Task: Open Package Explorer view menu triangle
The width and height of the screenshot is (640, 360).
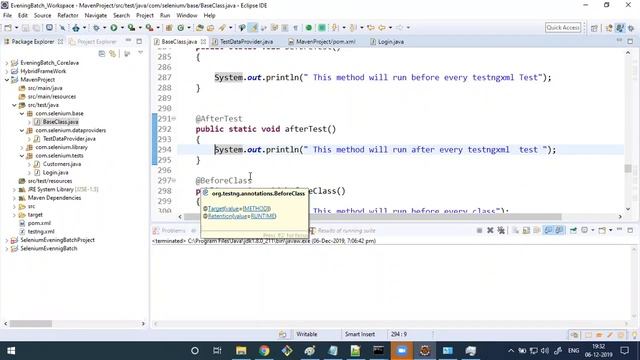Action: (x=140, y=53)
